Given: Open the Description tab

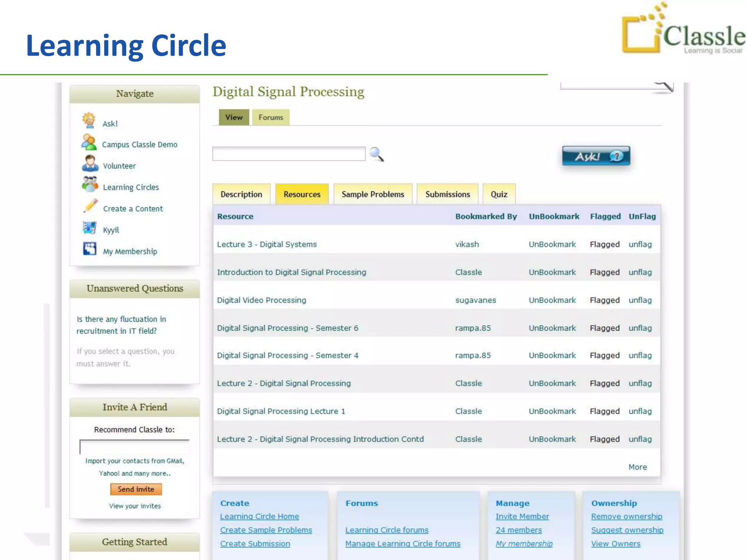Looking at the screenshot, I should click(241, 194).
